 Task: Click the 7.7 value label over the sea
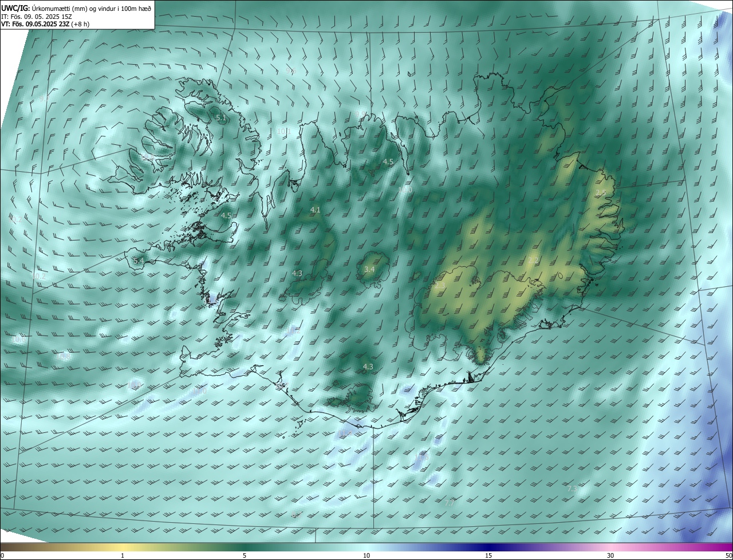450,503
